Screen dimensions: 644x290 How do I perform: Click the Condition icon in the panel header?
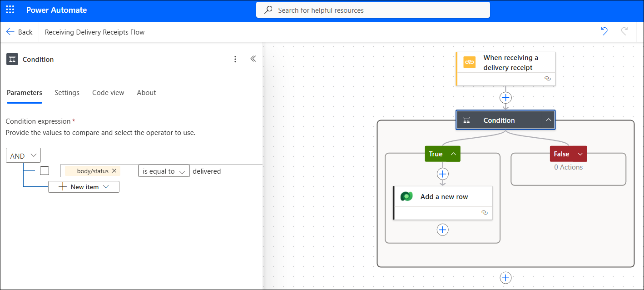(x=12, y=59)
